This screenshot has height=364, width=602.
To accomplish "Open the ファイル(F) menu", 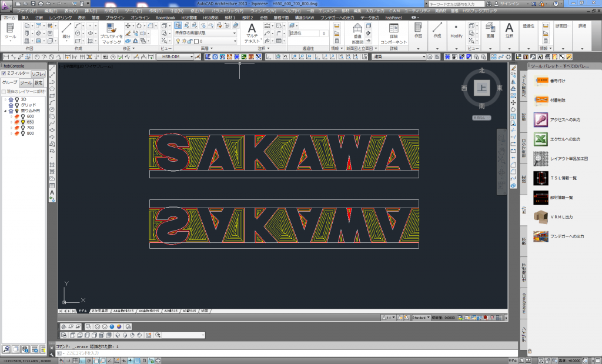I will tap(27, 11).
